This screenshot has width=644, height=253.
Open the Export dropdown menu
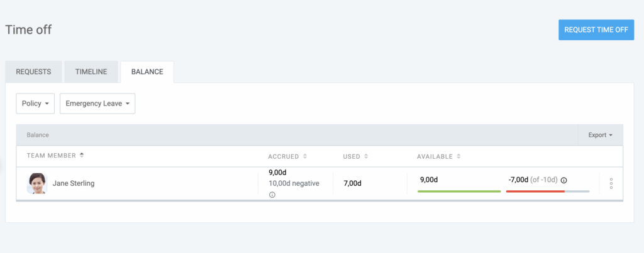(600, 135)
